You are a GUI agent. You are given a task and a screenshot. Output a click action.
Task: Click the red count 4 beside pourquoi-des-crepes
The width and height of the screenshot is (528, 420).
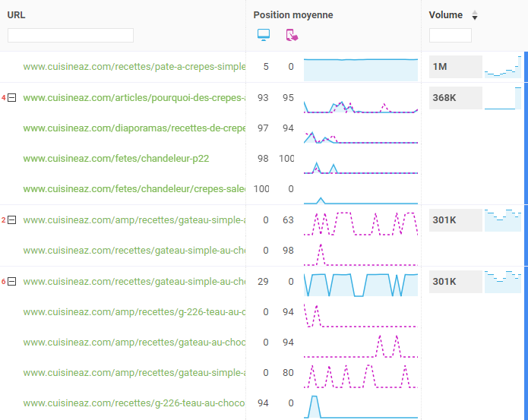[x=4, y=98]
